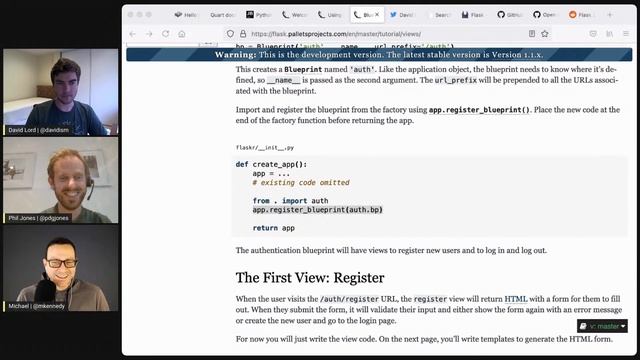Click the url_prefix inline code
640x360 pixels.
456,80
